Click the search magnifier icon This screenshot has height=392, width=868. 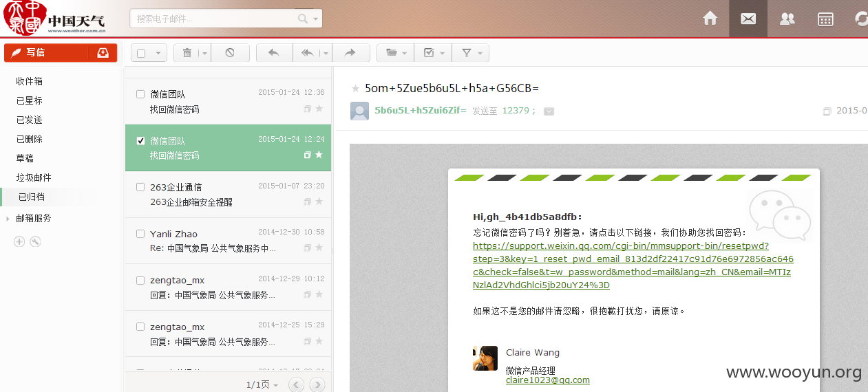[x=303, y=19]
